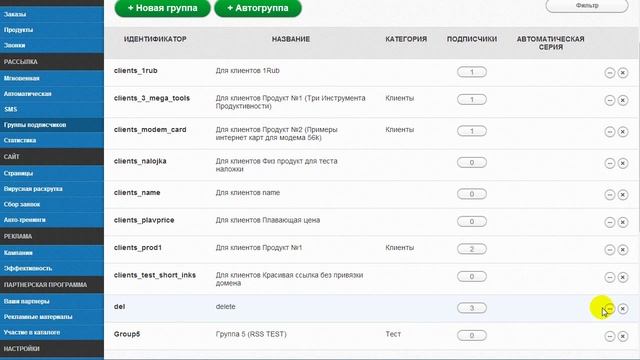The image size is (640, 360).
Task: Delete clients_nalojka via X icon
Action: click(x=623, y=163)
